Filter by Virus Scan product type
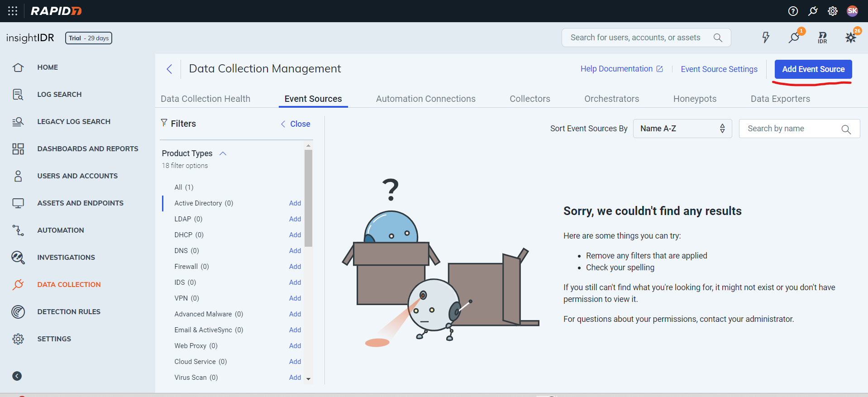Viewport: 868px width, 397px height. click(x=196, y=378)
